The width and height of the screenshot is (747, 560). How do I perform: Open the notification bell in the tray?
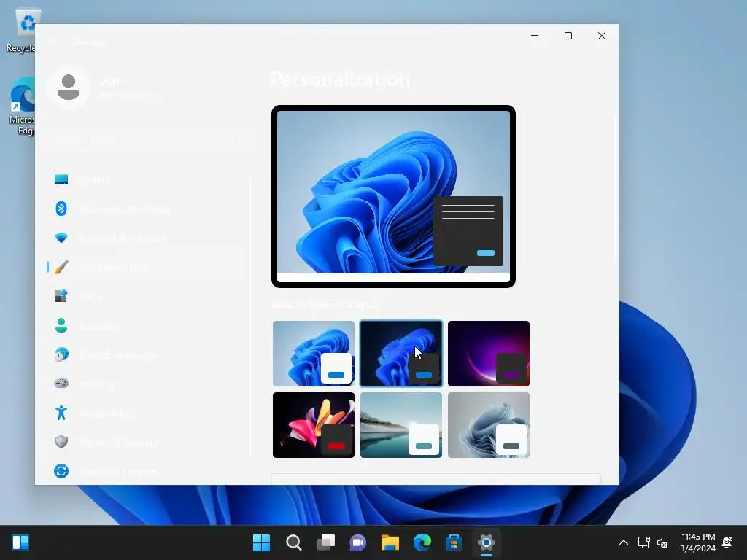pos(727,542)
